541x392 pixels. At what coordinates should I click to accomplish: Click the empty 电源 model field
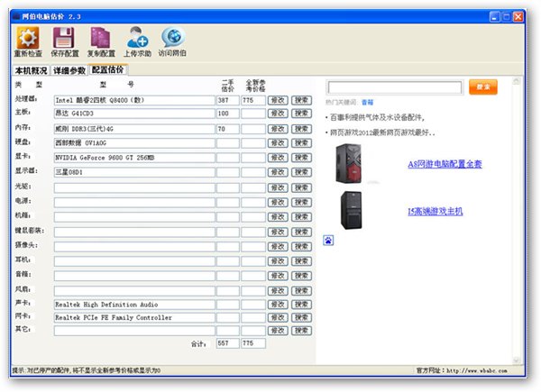tap(134, 202)
